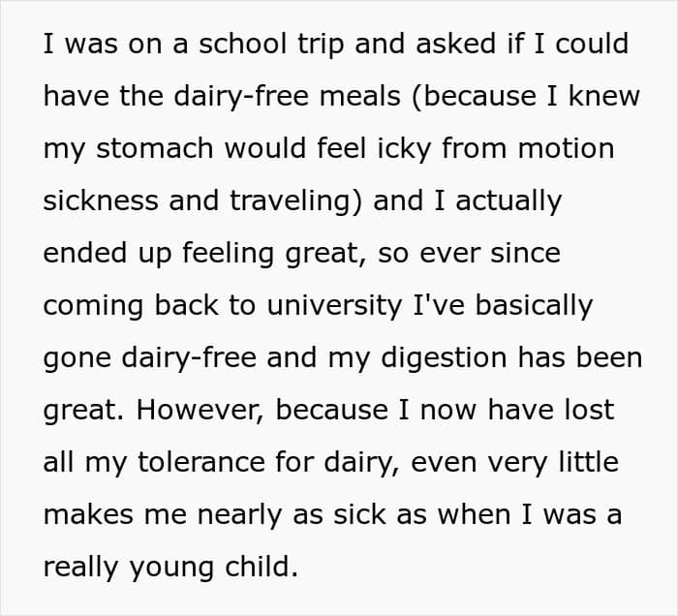
Task: Click the word "actually"
Action: [508, 201]
